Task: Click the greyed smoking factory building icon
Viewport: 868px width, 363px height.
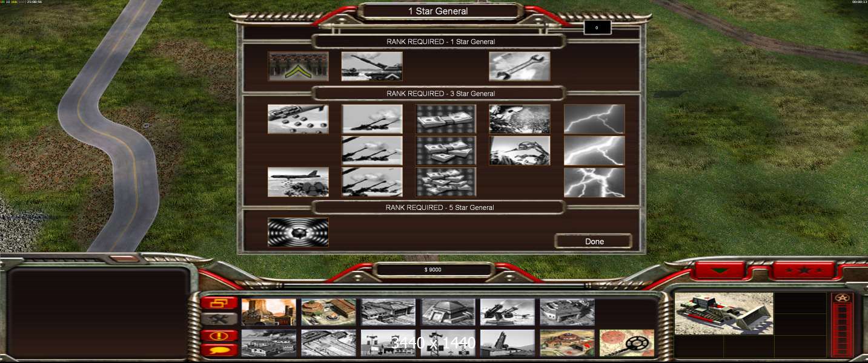Action: coord(268,343)
